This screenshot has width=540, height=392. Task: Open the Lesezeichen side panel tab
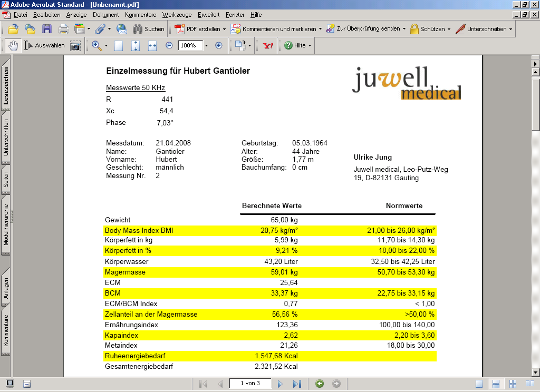(6, 85)
